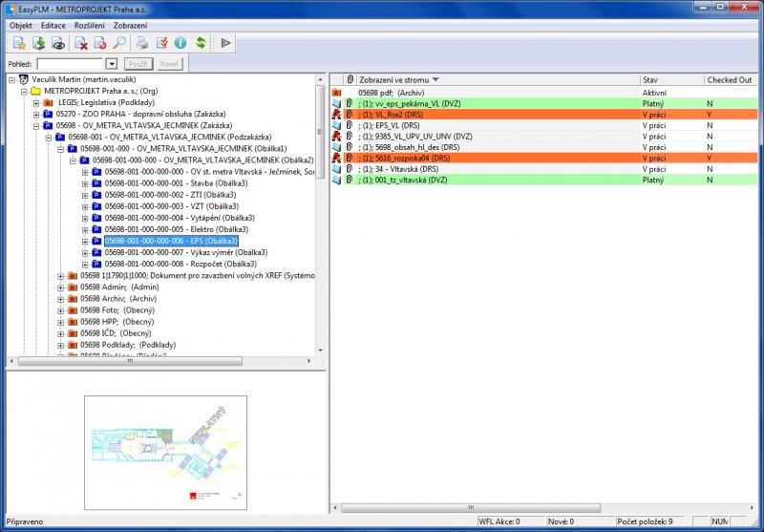This screenshot has height=532, width=764.
Task: Select the 05698 Podklady tree item
Action: pyautogui.click(x=128, y=345)
